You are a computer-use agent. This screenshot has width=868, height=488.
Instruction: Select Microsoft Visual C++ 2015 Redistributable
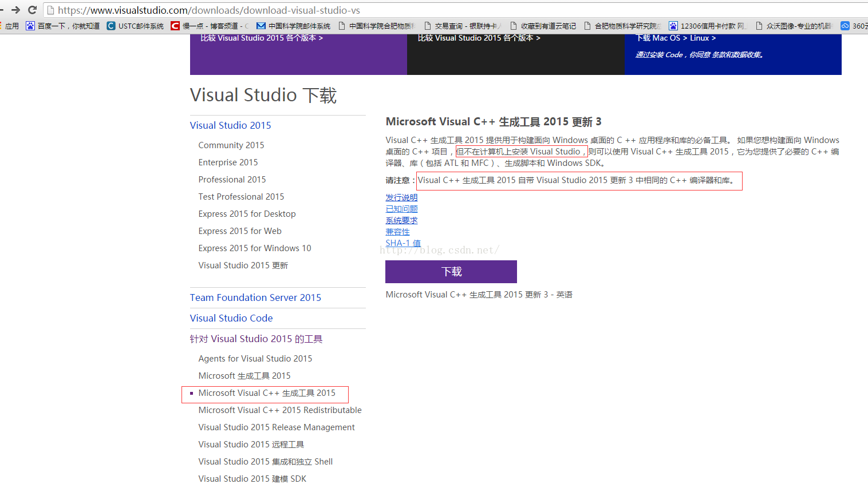click(280, 410)
